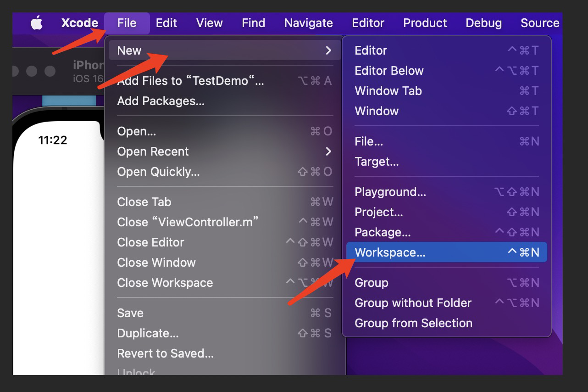Expand the Open Recent submenu

(x=225, y=151)
